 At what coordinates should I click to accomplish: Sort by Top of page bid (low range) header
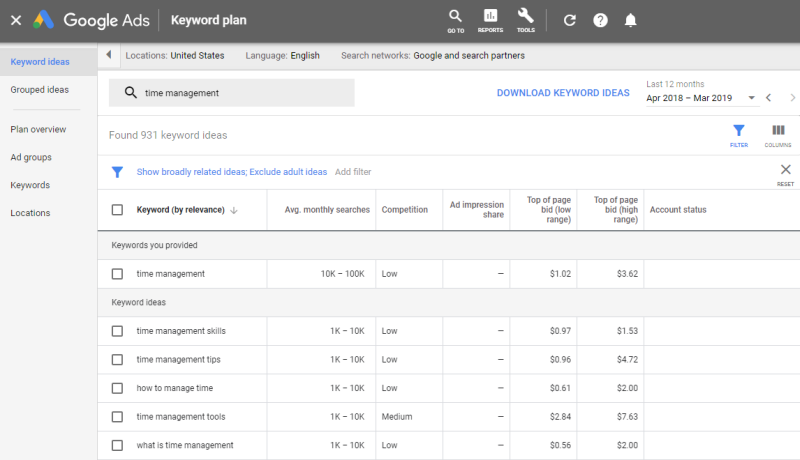click(548, 210)
